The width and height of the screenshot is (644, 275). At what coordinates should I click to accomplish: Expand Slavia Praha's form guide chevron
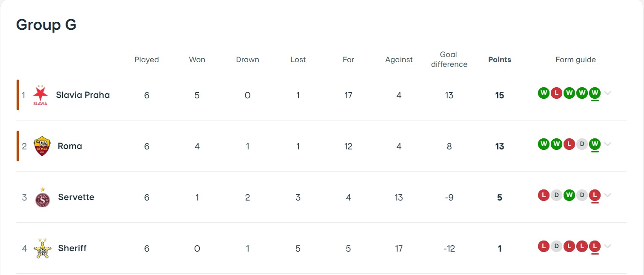608,93
